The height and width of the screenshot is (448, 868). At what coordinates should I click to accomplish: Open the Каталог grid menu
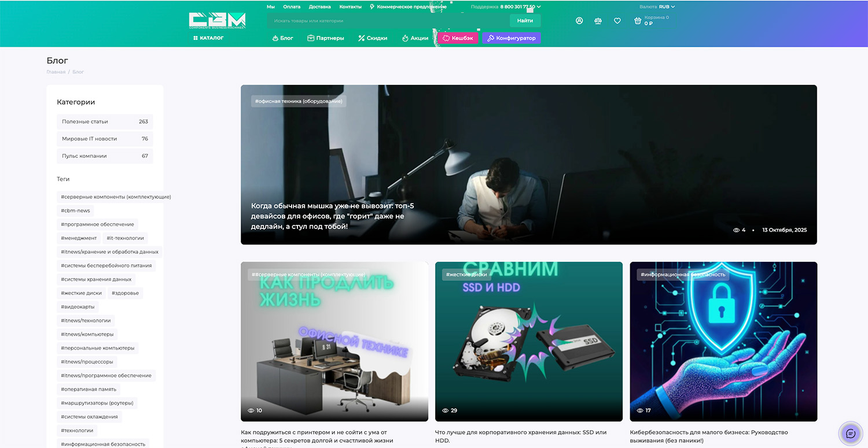point(208,38)
